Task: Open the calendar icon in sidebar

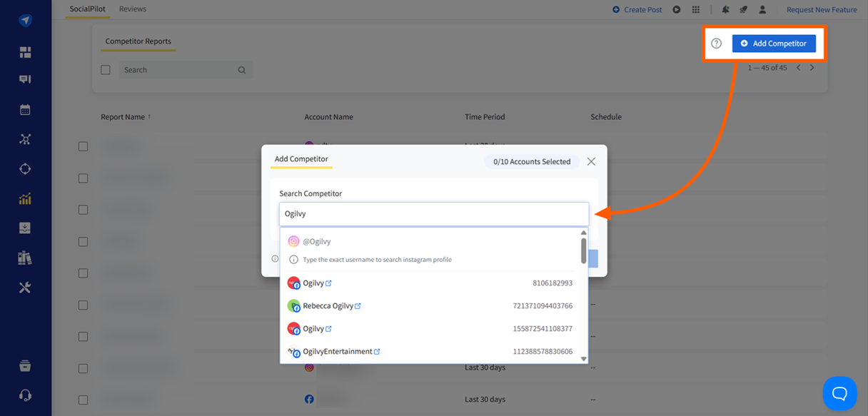Action: tap(25, 109)
